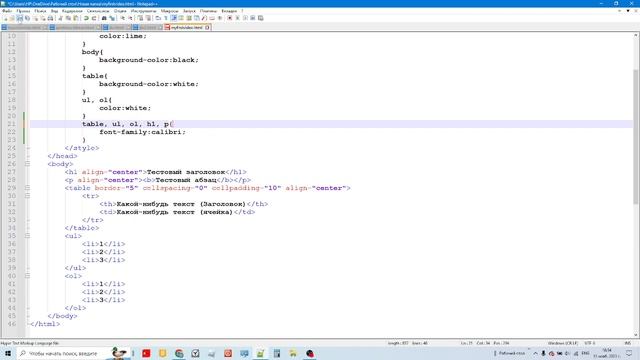Open the notification center in taskbar
Screen dimensions: 640x360
629,353
